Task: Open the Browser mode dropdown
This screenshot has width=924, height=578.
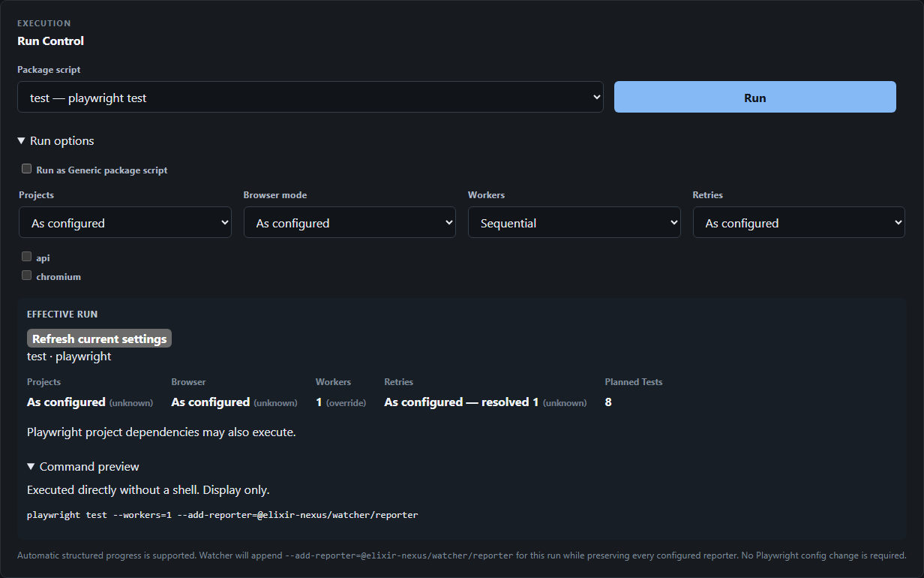Action: 349,223
